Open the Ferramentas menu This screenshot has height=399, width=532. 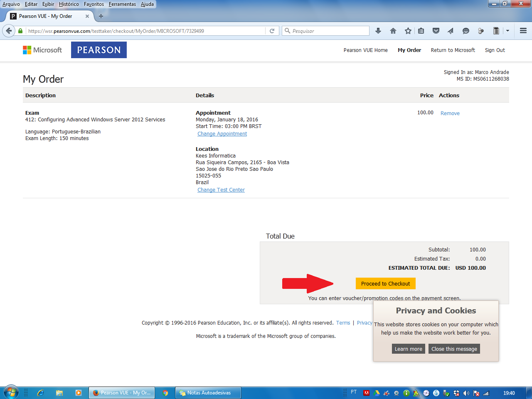(122, 4)
